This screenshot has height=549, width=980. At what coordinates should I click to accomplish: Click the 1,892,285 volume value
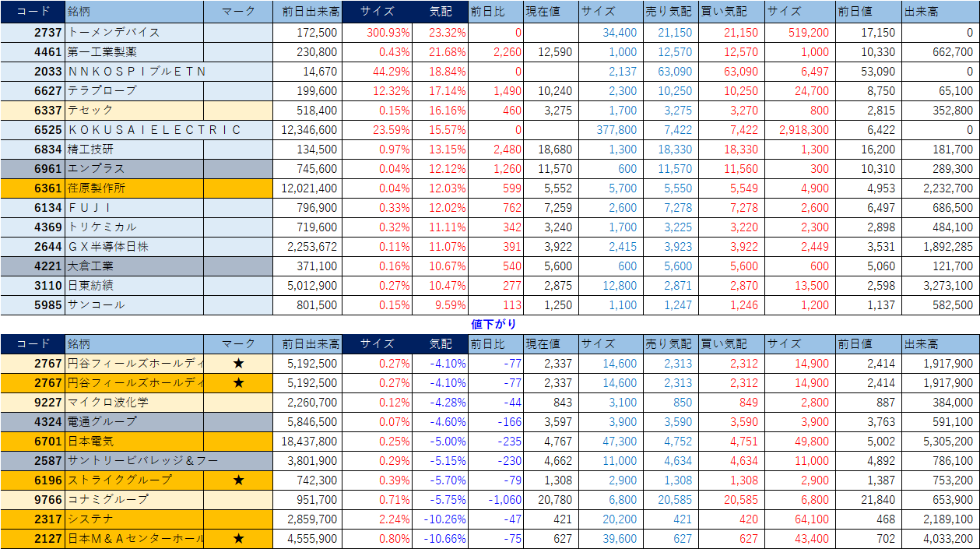point(949,247)
